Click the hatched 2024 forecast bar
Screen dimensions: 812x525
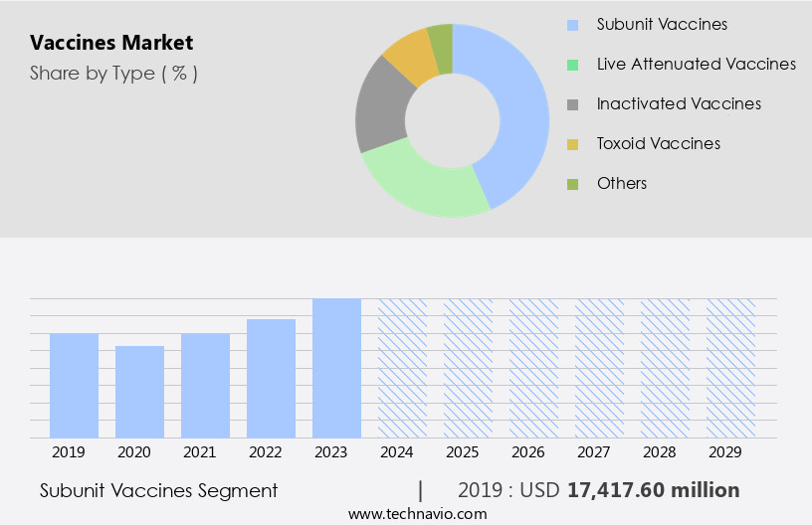402,368
